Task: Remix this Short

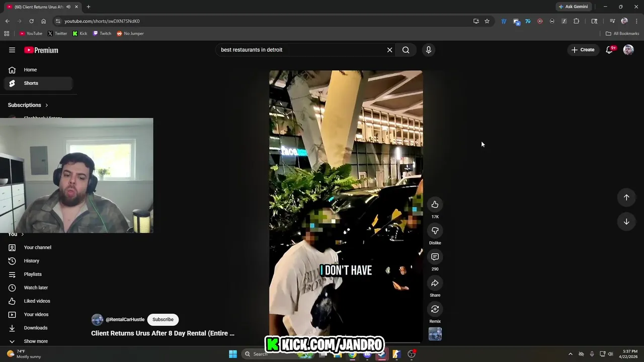Action: tap(435, 309)
